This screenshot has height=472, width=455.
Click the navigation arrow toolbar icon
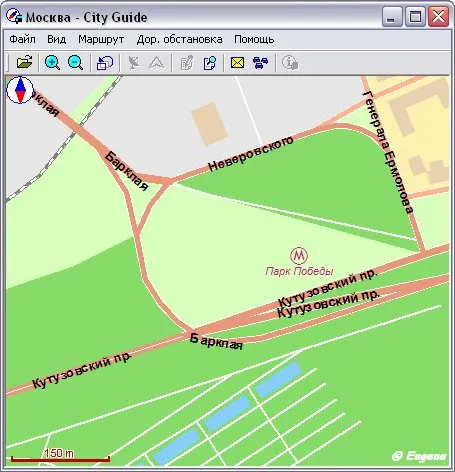pyautogui.click(x=157, y=62)
